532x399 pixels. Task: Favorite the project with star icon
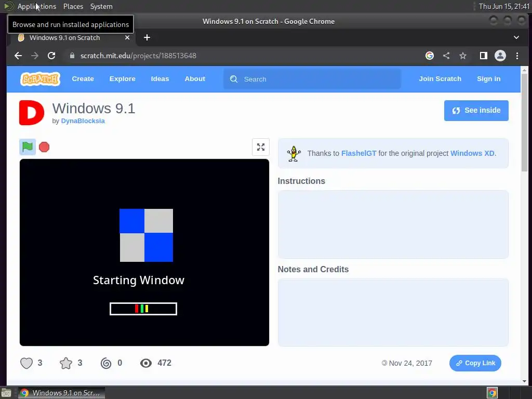pyautogui.click(x=66, y=363)
